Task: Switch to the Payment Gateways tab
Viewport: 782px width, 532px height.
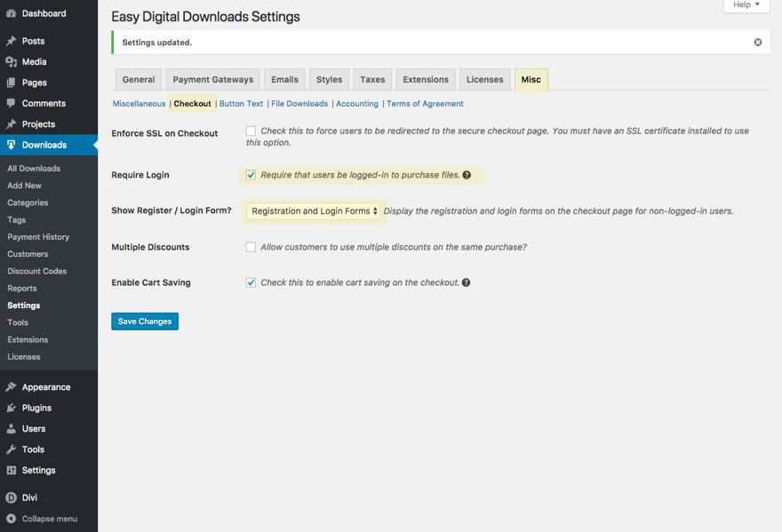Action: pyautogui.click(x=212, y=80)
